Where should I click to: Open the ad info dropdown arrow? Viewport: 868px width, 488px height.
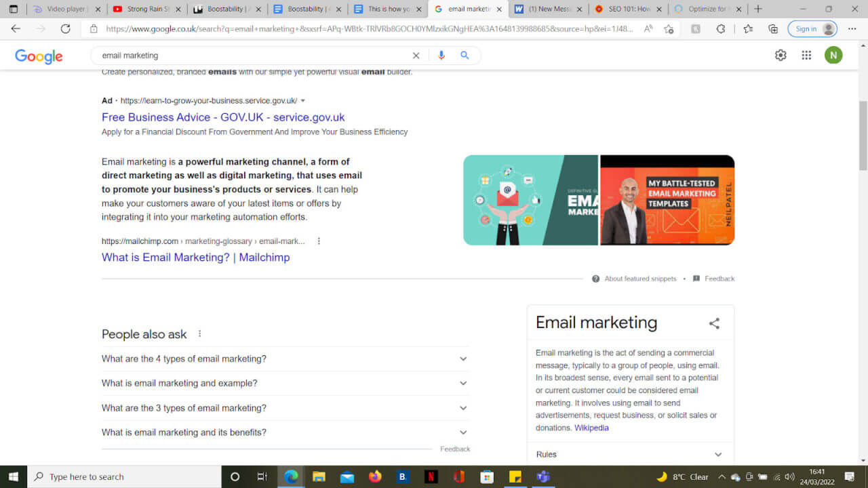pos(303,100)
